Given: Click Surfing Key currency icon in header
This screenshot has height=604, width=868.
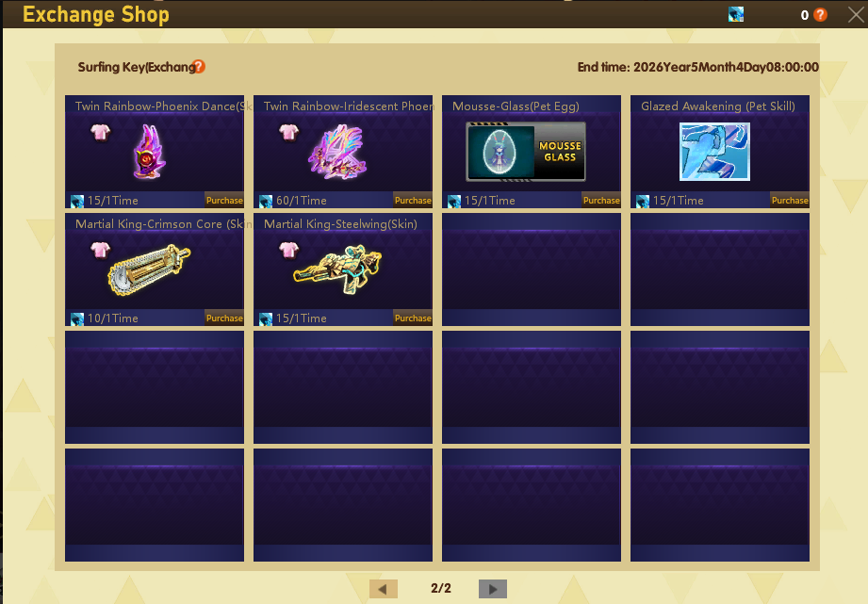Looking at the screenshot, I should click(736, 14).
